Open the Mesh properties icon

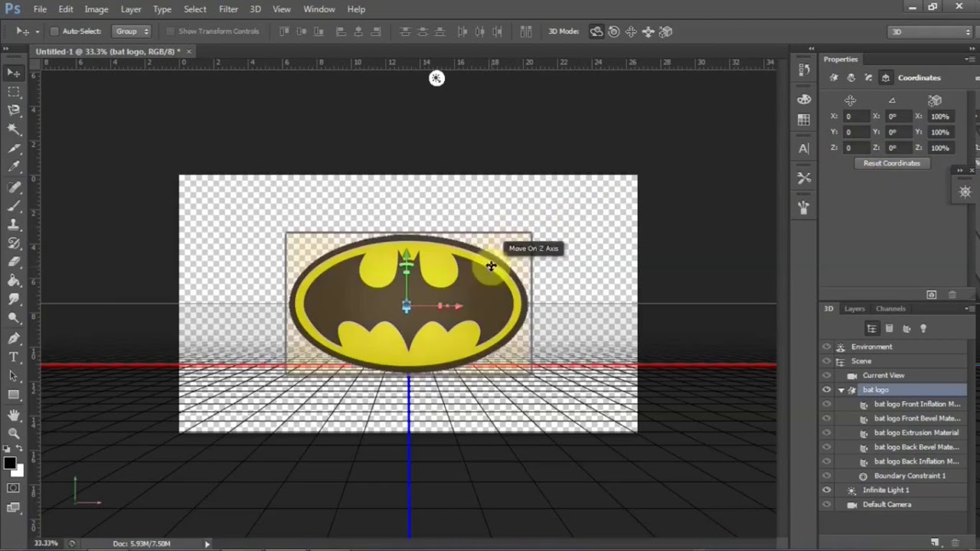[834, 77]
